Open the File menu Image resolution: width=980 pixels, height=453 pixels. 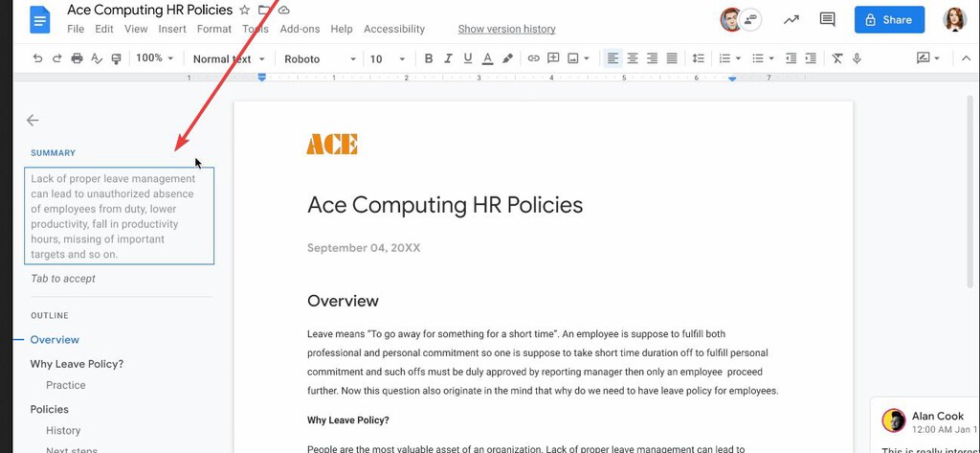point(76,29)
